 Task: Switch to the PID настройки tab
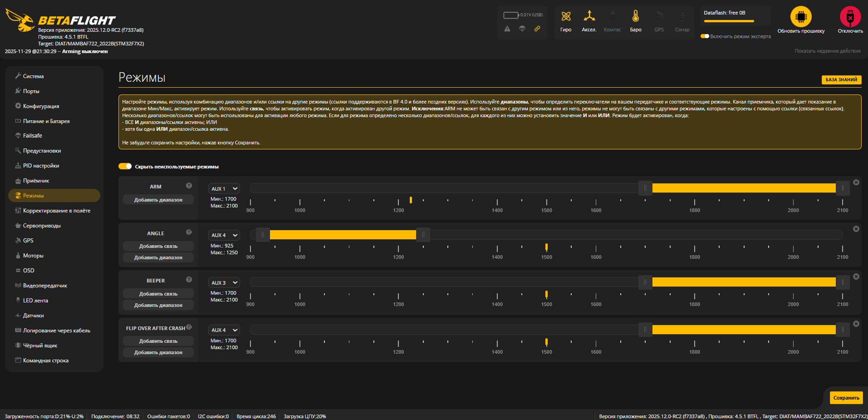pyautogui.click(x=41, y=165)
